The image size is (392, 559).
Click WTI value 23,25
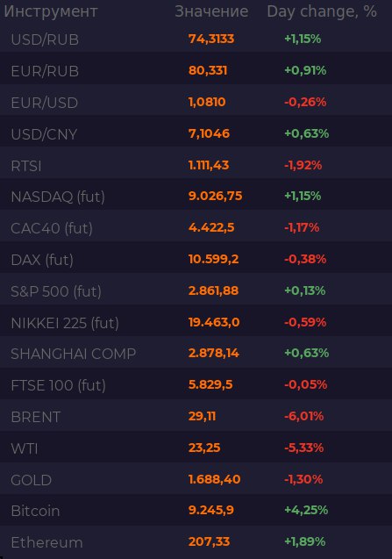[204, 448]
